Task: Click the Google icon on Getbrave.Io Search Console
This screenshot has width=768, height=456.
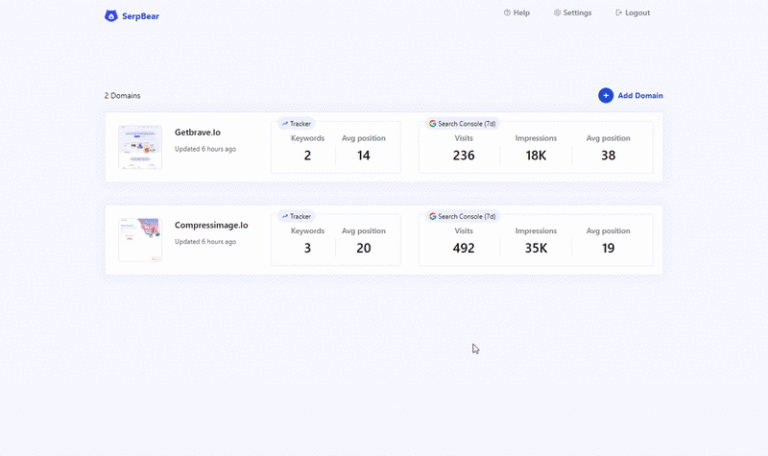Action: tap(432, 124)
